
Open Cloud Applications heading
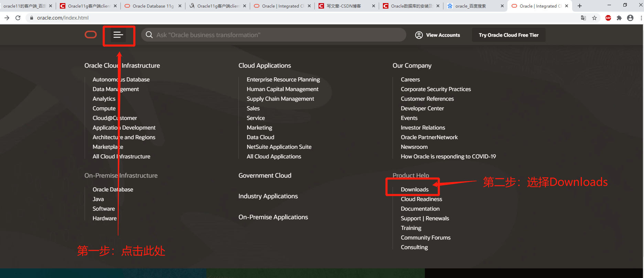[x=265, y=65]
